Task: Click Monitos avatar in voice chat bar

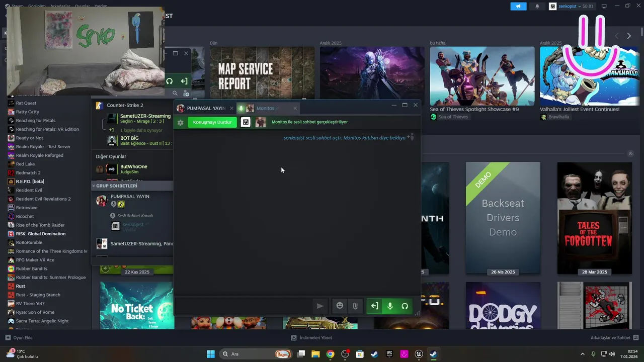Action: coord(261,122)
